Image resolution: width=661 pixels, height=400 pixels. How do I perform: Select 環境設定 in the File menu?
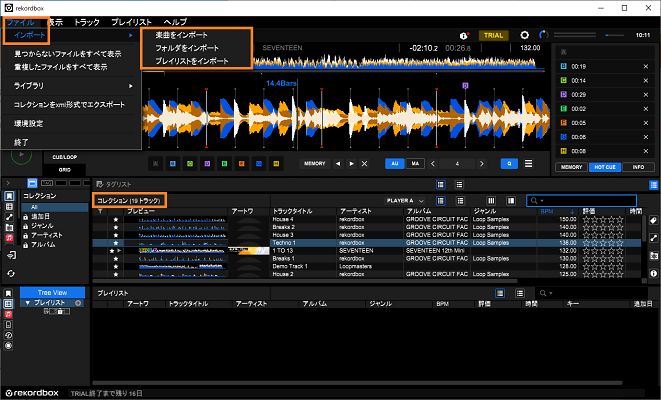[x=28, y=123]
